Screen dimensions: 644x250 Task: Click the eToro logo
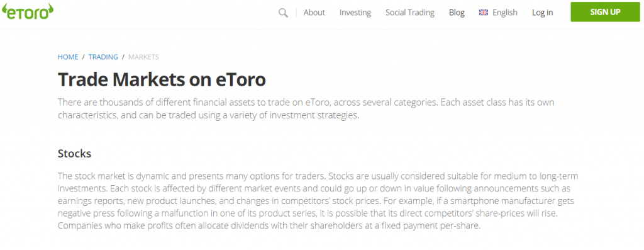[x=28, y=11]
